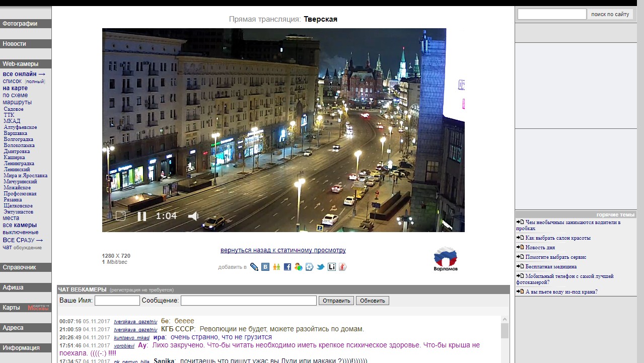
Task: Open topic 'Как выбрать салон красоты'
Action: [x=558, y=238]
